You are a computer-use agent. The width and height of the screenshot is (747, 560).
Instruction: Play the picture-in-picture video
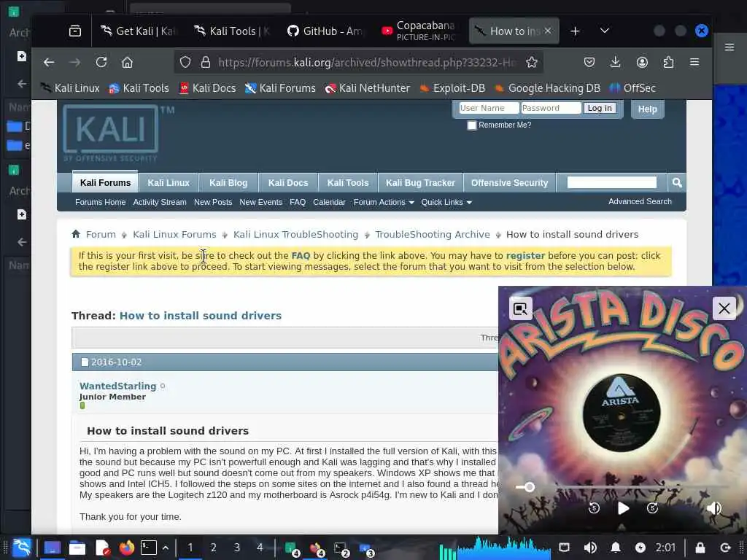(623, 508)
